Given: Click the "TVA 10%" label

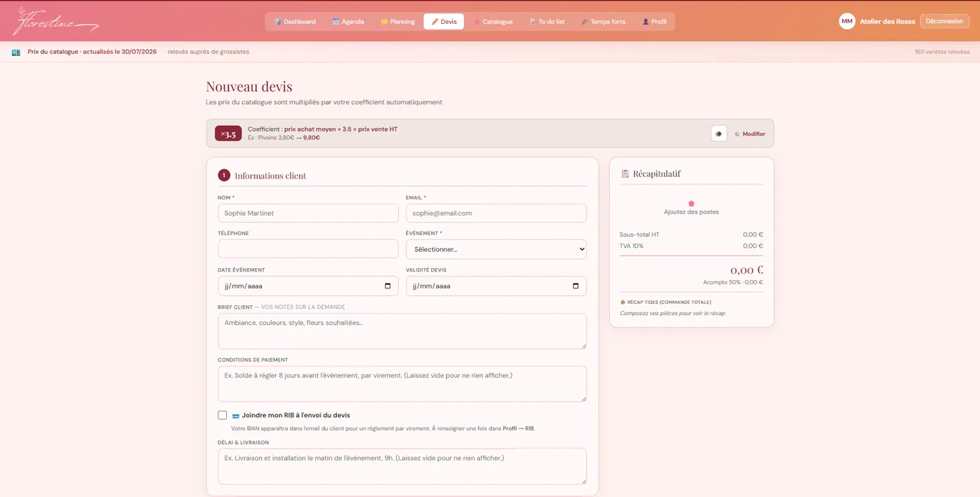Looking at the screenshot, I should point(631,246).
